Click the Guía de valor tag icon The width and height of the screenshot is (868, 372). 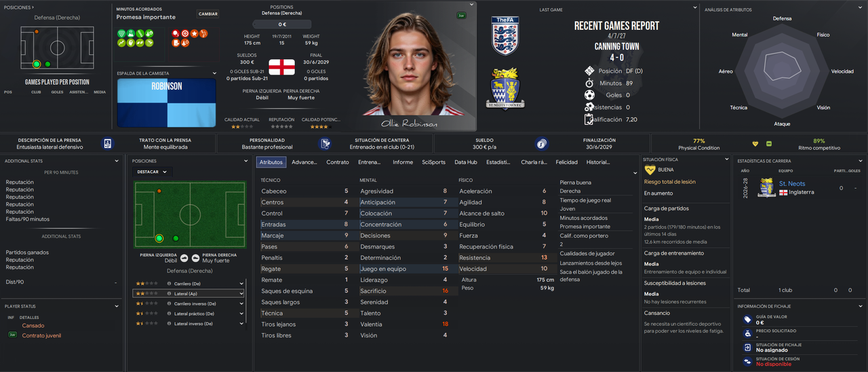(x=747, y=319)
